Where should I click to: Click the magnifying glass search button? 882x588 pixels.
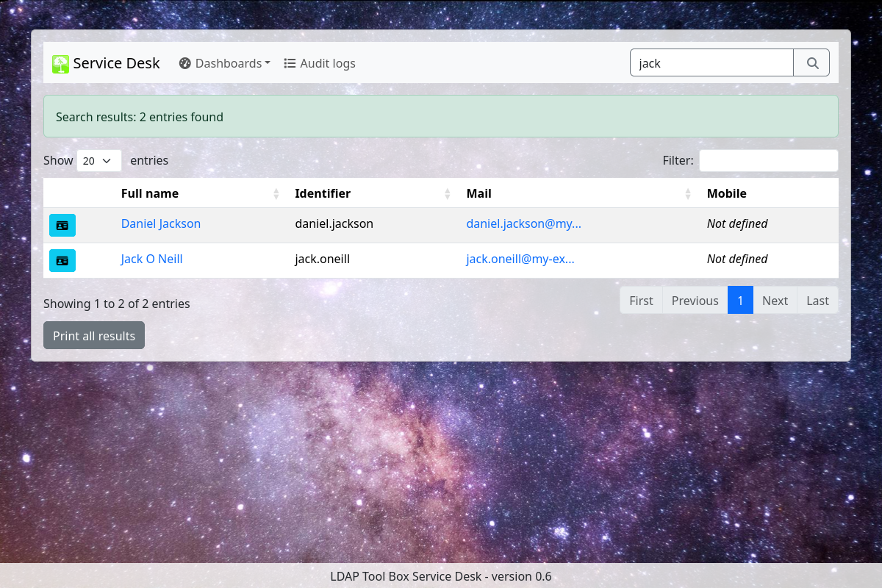tap(812, 63)
